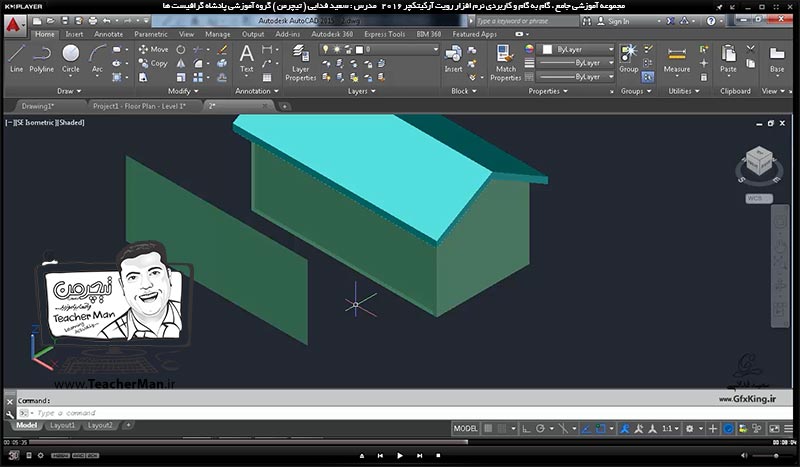Click the video player progress bar
The image size is (800, 467).
click(x=399, y=442)
